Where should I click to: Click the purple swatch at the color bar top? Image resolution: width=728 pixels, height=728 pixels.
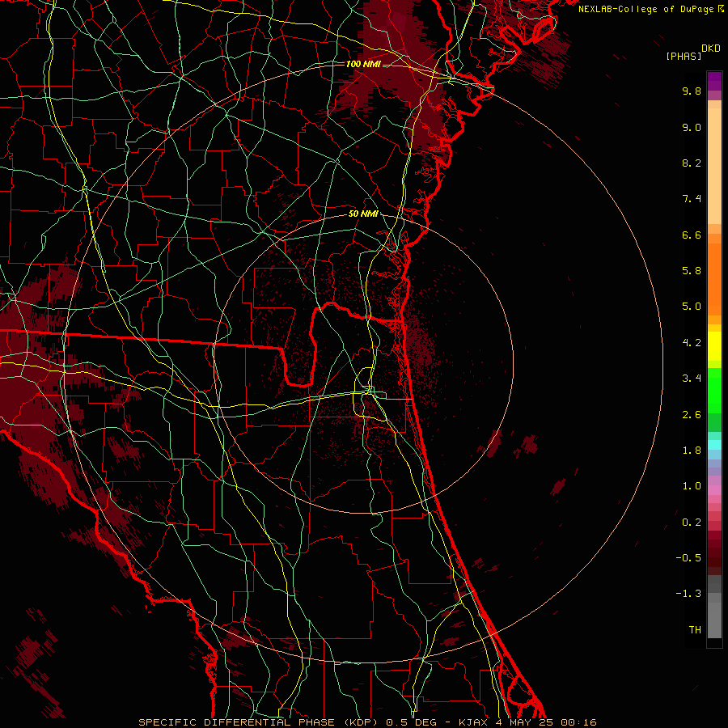714,81
